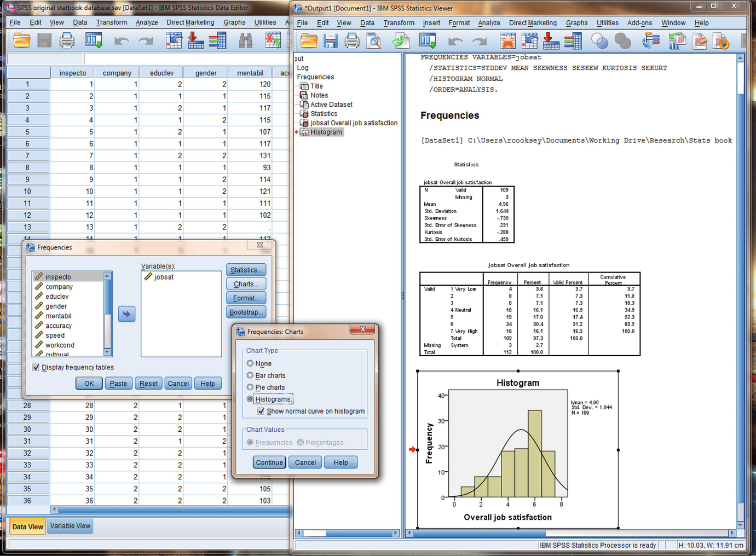
Task: Toggle Show normal curve on histogram checkbox
Action: coord(261,411)
